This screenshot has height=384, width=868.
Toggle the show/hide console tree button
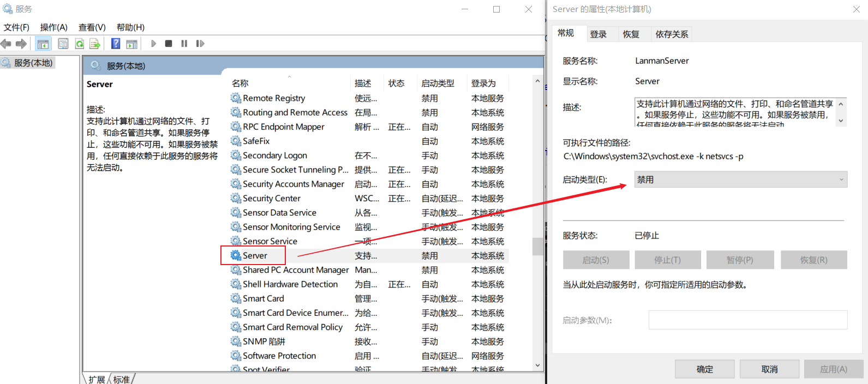click(x=43, y=44)
